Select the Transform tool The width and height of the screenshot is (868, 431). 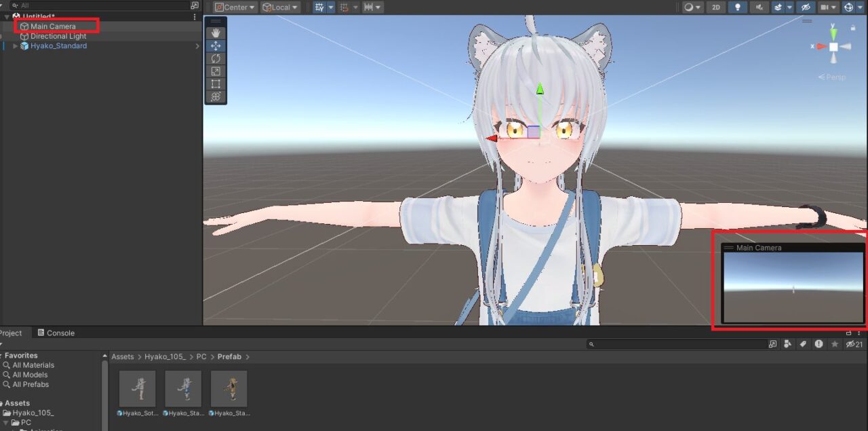click(216, 97)
